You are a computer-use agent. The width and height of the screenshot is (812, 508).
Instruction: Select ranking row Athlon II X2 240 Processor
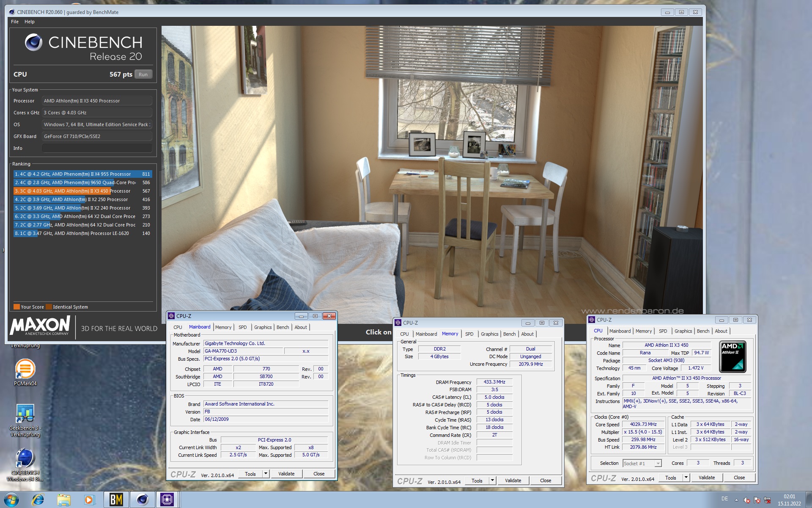pyautogui.click(x=82, y=208)
